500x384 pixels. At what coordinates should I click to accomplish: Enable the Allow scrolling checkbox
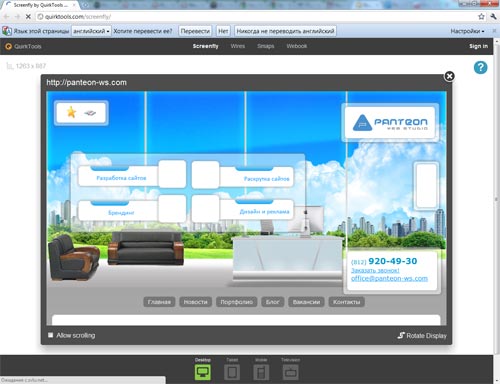coord(50,335)
